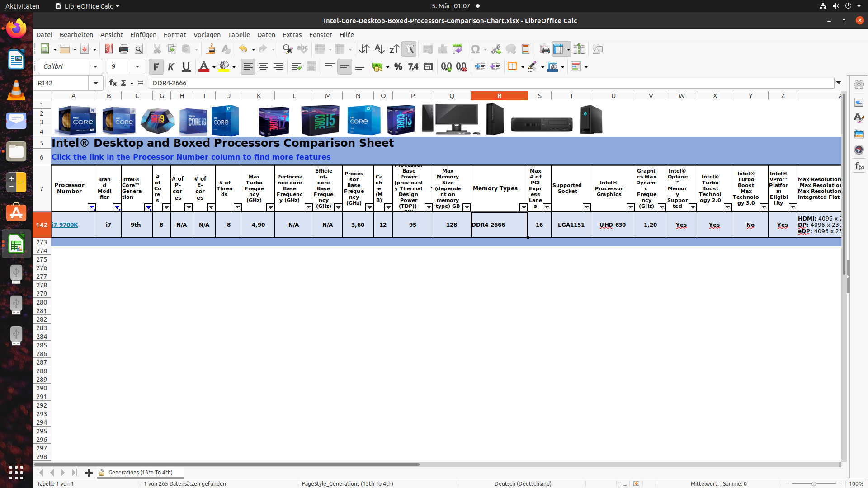Click Export as PDF icon
The width and height of the screenshot is (868, 488).
(108, 49)
